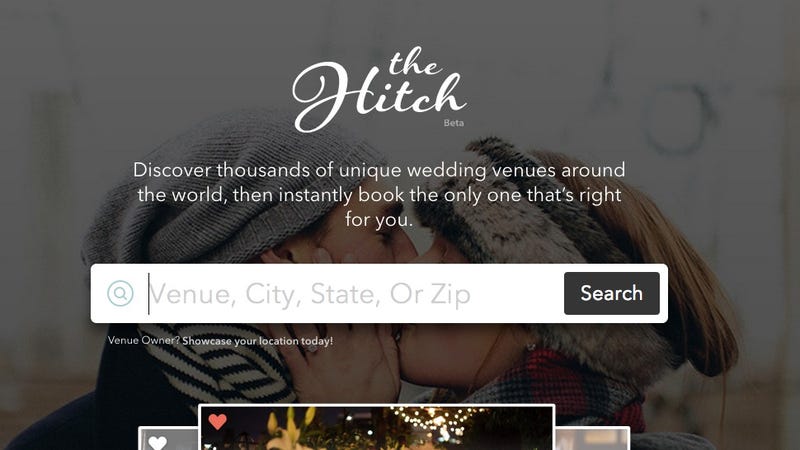Click the blinking text cursor in search box
Image resolution: width=800 pixels, height=450 pixels.
point(148,293)
